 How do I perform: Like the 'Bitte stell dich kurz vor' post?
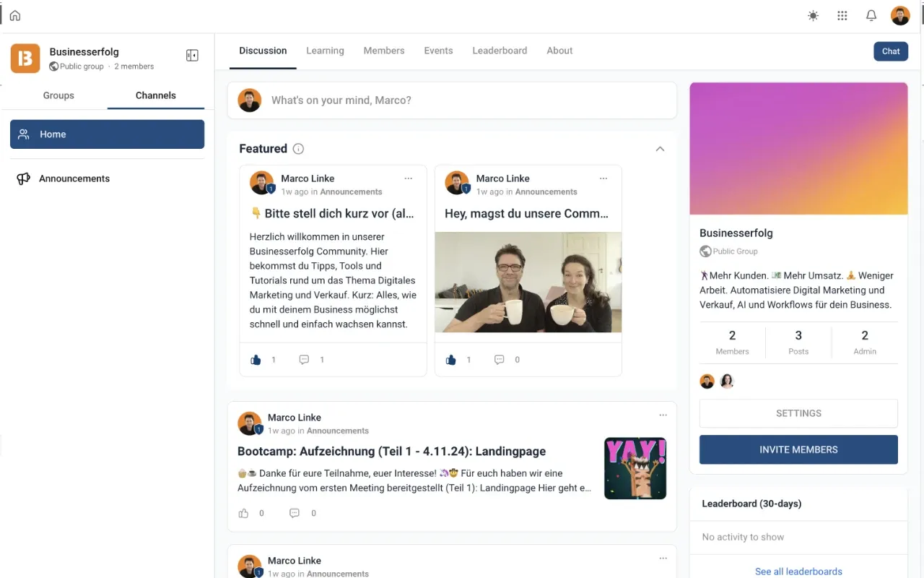255,359
